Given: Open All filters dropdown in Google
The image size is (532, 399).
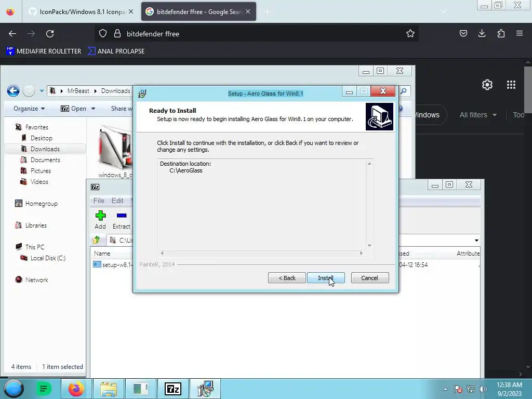Looking at the screenshot, I should click(x=478, y=115).
